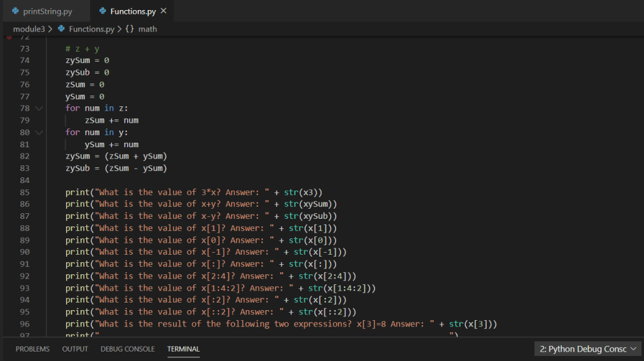This screenshot has height=361, width=644.
Task: Place cursor on zySum = 0 line
Action: click(x=88, y=60)
